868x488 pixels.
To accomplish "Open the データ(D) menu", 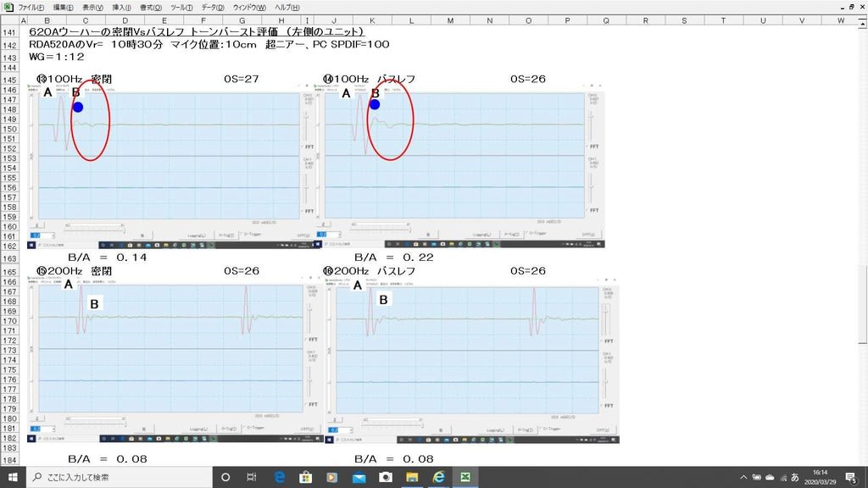I will tap(213, 7).
